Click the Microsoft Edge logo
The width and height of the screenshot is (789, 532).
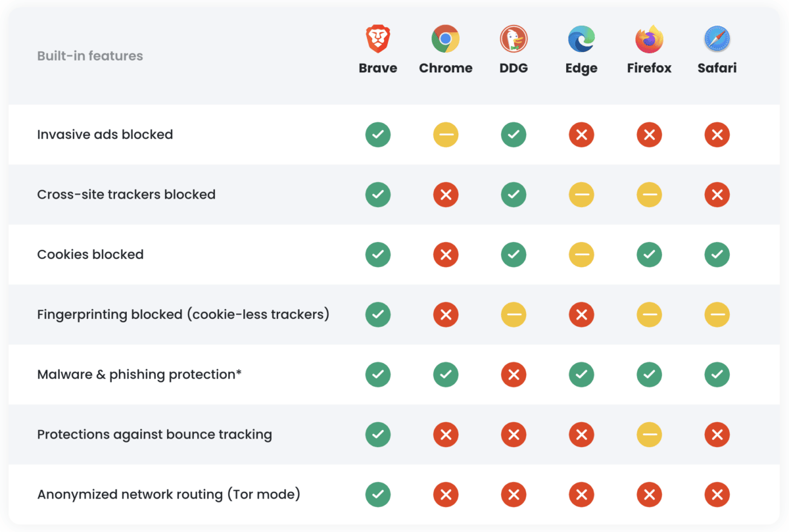[x=581, y=39]
